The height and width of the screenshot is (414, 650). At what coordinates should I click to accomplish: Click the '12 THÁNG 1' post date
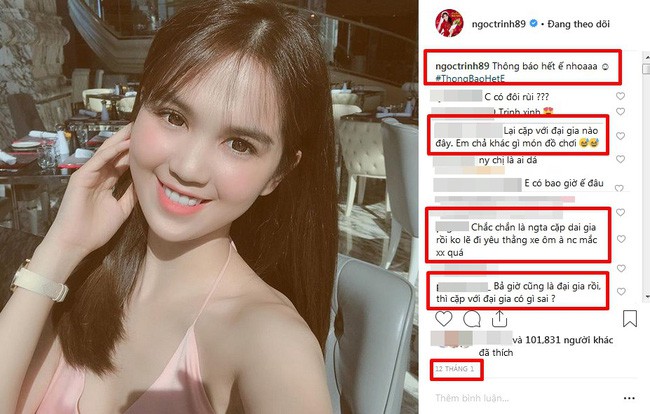point(455,368)
